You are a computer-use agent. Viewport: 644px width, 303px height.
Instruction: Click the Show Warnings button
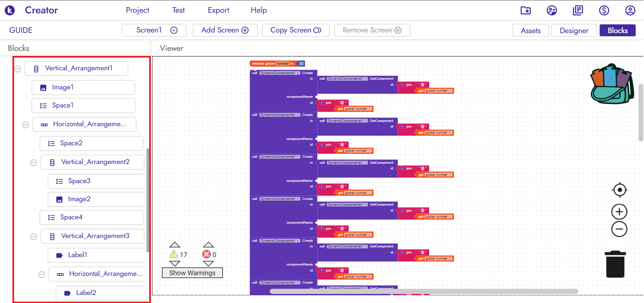(192, 273)
